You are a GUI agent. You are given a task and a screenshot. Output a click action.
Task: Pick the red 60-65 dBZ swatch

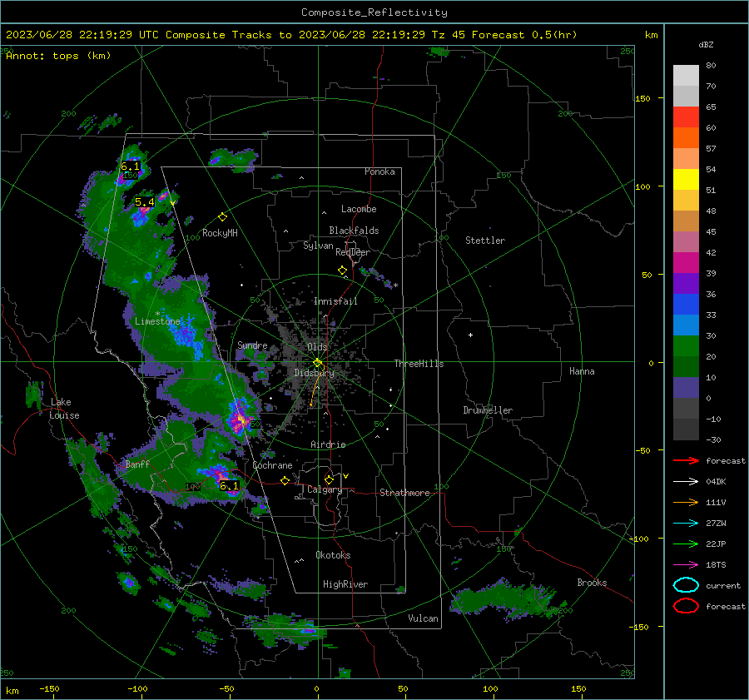tap(686, 117)
